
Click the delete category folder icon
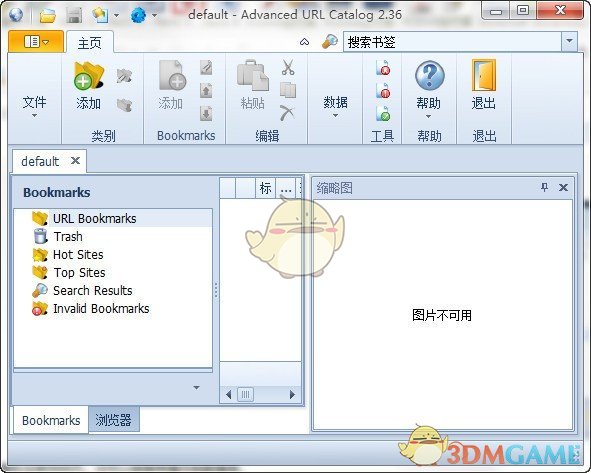click(124, 105)
